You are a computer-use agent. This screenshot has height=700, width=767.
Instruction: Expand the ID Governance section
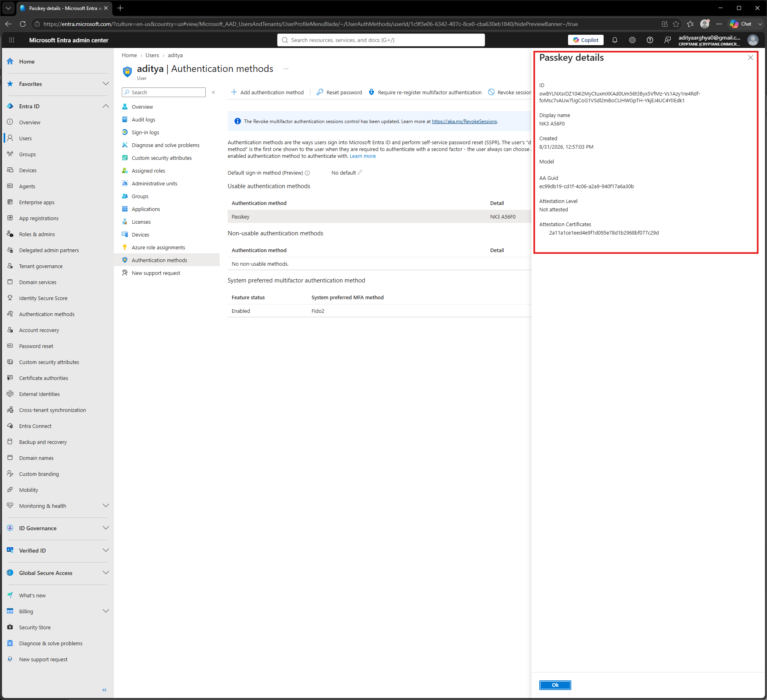coord(106,528)
